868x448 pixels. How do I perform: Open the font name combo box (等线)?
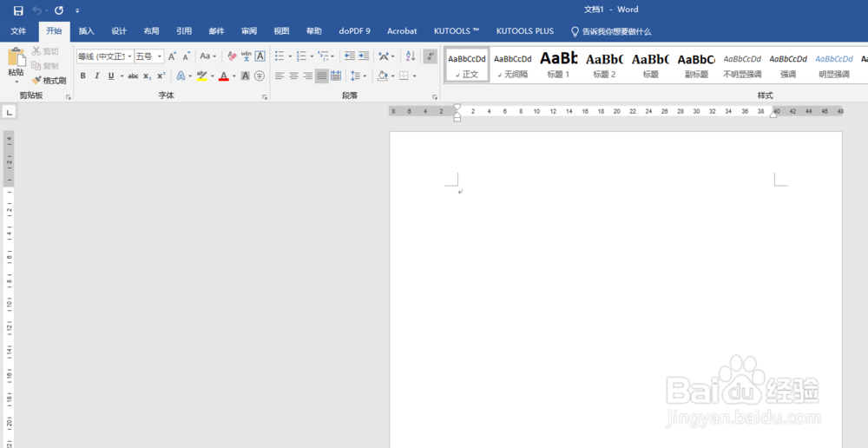tap(105, 56)
